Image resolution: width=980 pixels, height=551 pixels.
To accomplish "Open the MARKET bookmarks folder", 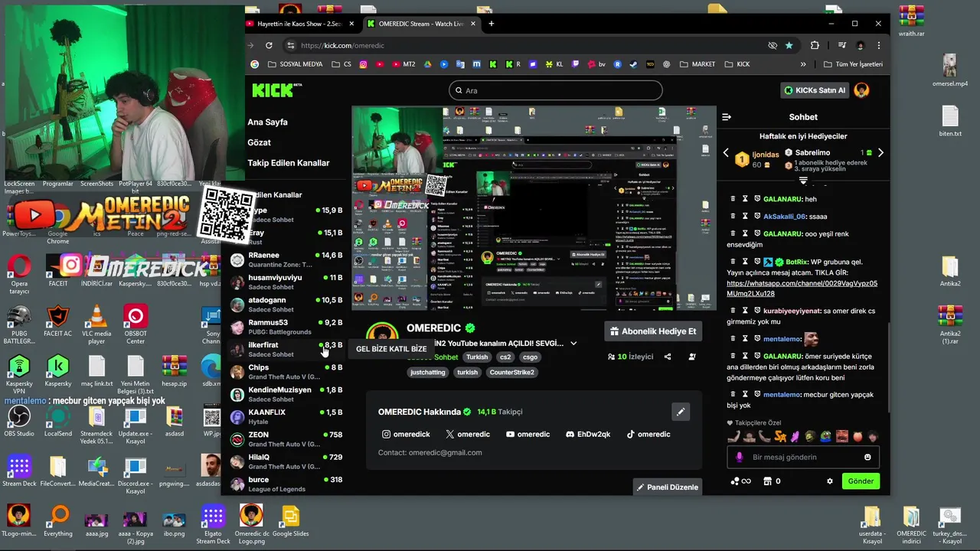I will click(697, 64).
